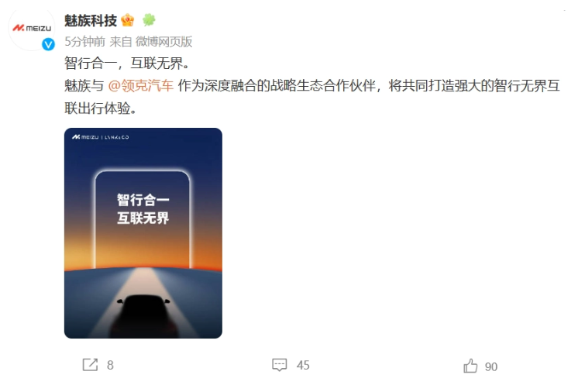Click the repost count 8
The image size is (585, 392).
(x=110, y=365)
